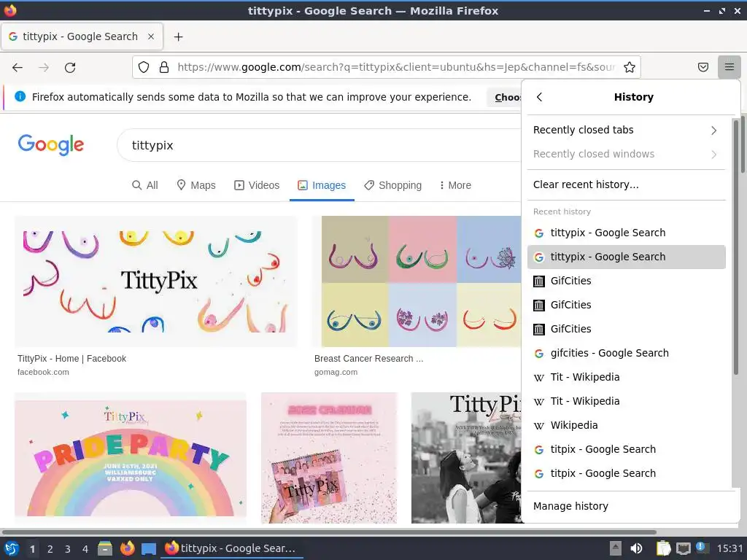747x560 pixels.
Task: Close the tittypix Google Search tab
Action: click(151, 36)
